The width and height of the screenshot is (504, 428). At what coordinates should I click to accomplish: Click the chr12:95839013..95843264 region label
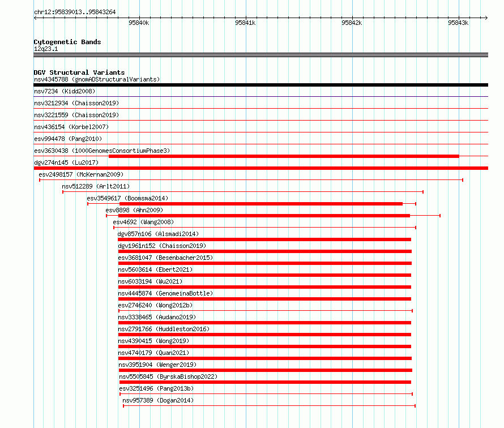tap(75, 12)
